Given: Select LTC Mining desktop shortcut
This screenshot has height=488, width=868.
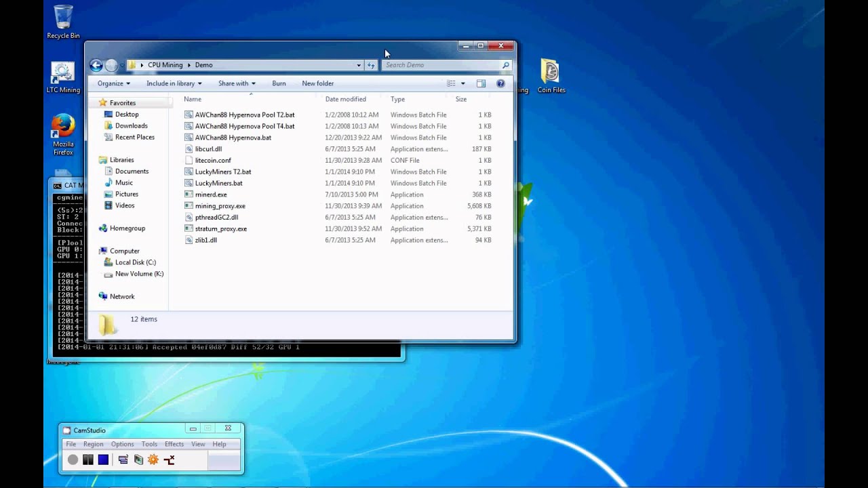Looking at the screenshot, I should click(x=63, y=77).
